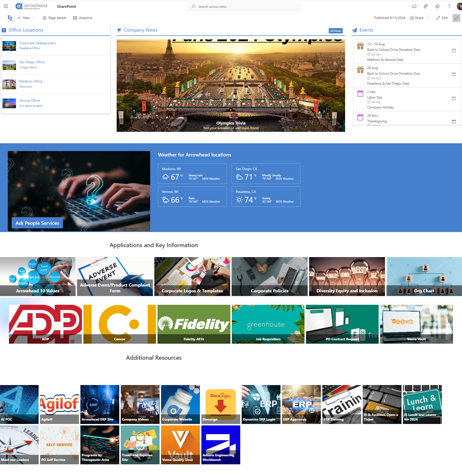Click the All News button
The width and height of the screenshot is (462, 476).
336,31
